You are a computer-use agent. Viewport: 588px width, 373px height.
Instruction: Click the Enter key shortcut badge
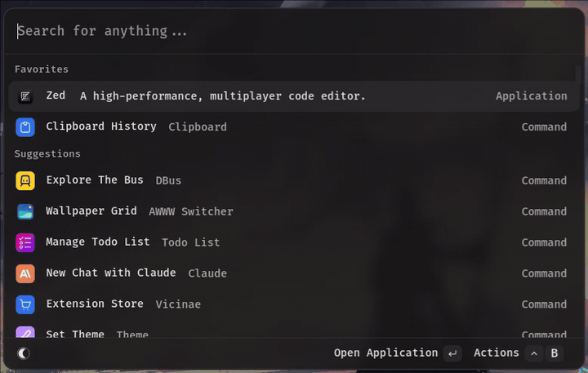(452, 353)
